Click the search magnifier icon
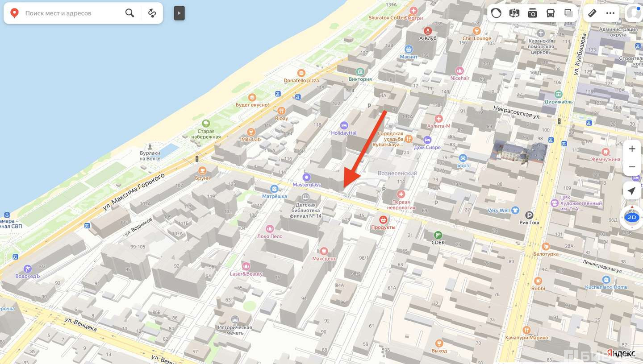Viewport: 643px width, 364px height. pos(129,13)
